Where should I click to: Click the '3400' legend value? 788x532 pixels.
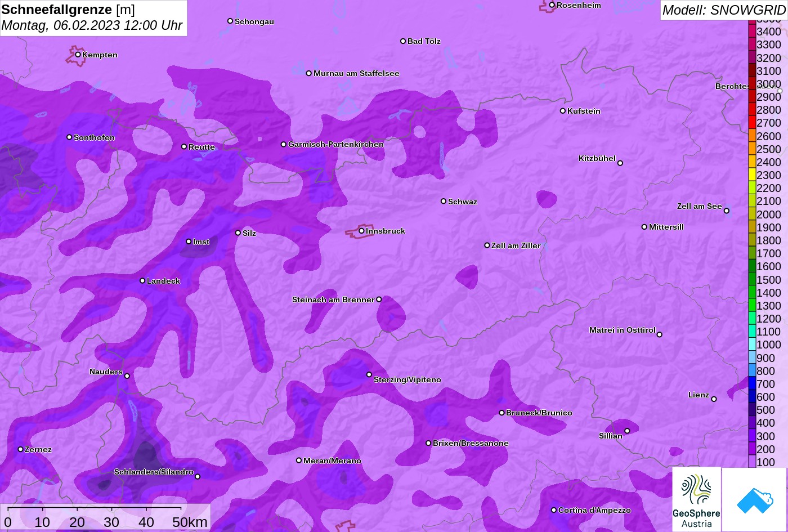point(769,32)
